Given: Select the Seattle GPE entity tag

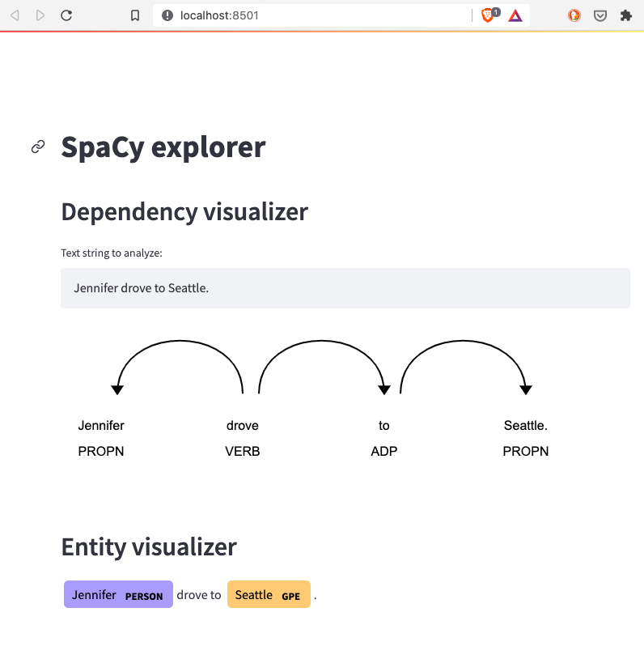Looking at the screenshot, I should click(x=269, y=594).
